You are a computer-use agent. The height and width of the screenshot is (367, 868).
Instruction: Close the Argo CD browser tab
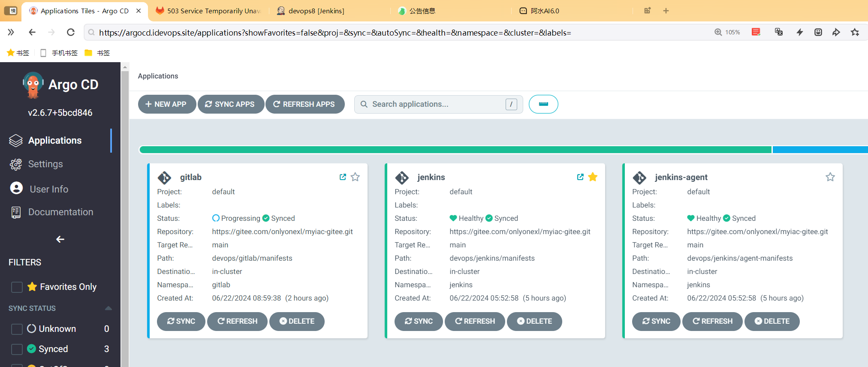pyautogui.click(x=139, y=11)
